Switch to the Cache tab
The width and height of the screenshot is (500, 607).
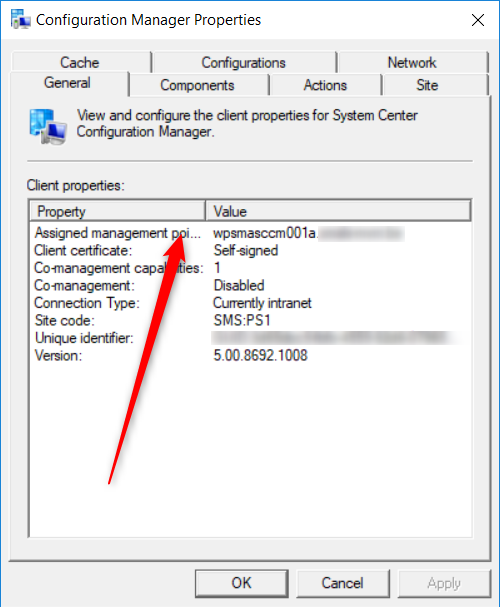pos(80,62)
